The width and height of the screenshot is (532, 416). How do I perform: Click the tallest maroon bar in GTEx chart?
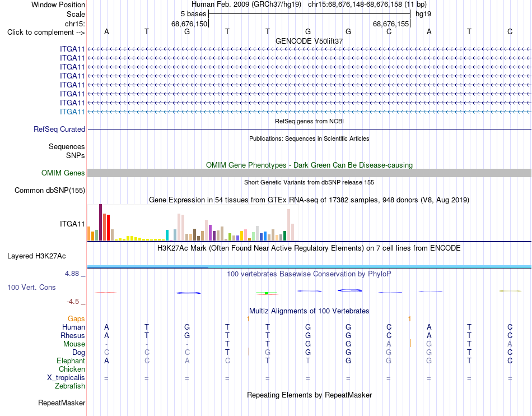coord(100,223)
